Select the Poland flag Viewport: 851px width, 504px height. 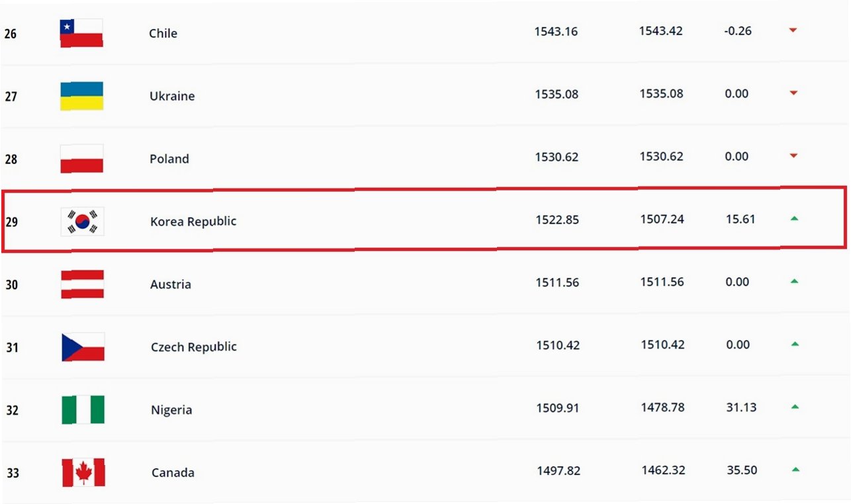[x=81, y=159]
